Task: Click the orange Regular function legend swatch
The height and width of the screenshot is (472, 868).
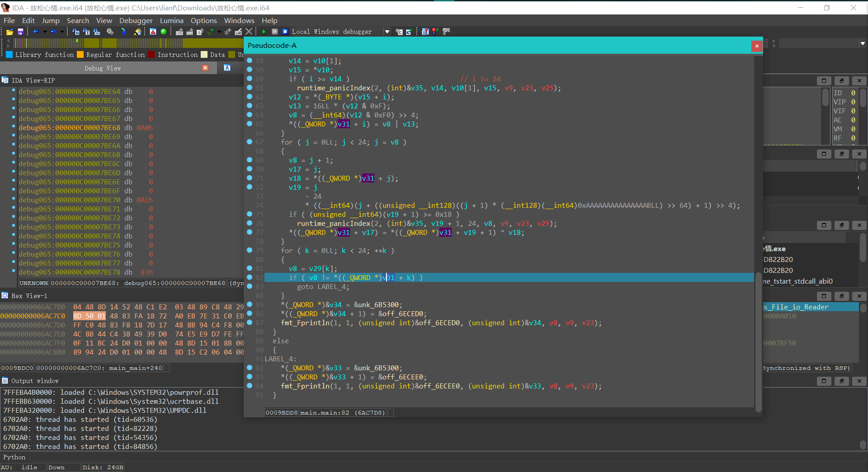Action: tap(80, 55)
